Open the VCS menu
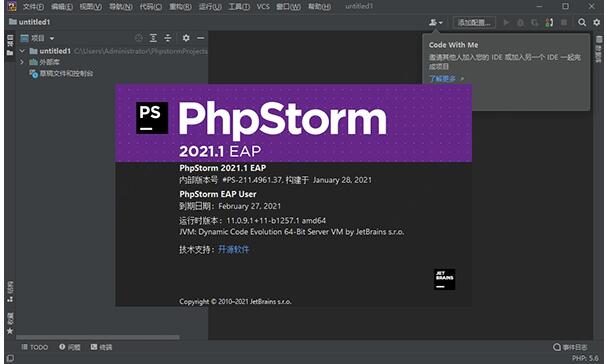This screenshot has height=364, width=606. 263,7
